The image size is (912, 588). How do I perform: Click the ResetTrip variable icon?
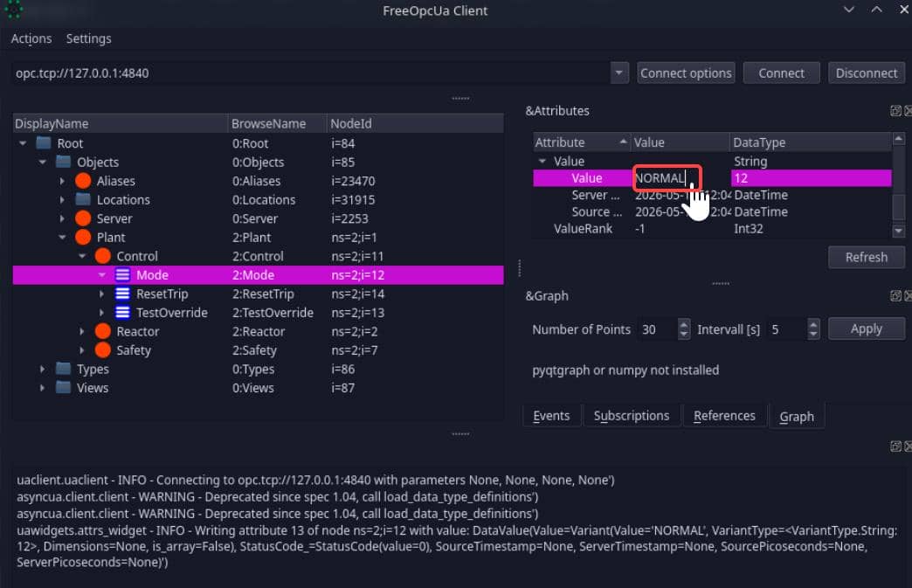[x=122, y=294]
